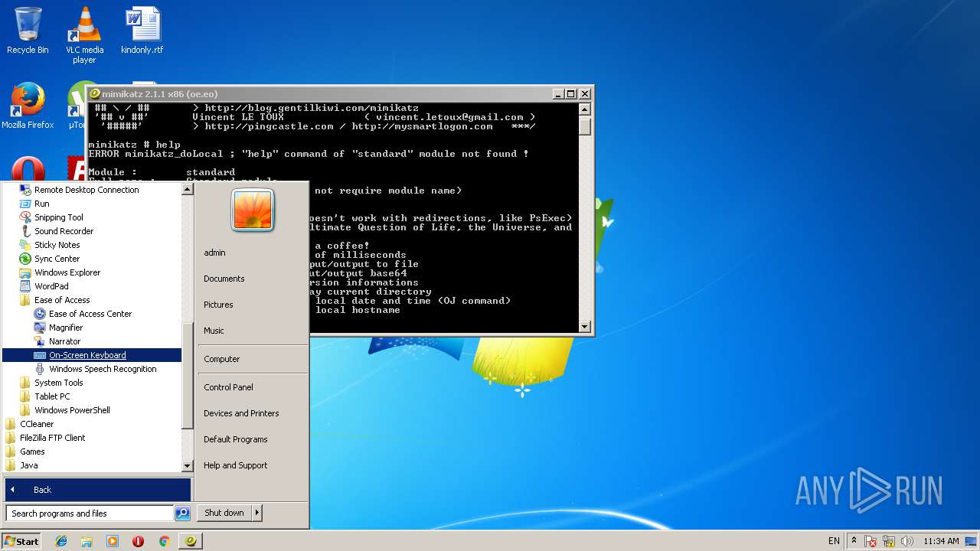Open the media player taskbar icon

point(113,541)
